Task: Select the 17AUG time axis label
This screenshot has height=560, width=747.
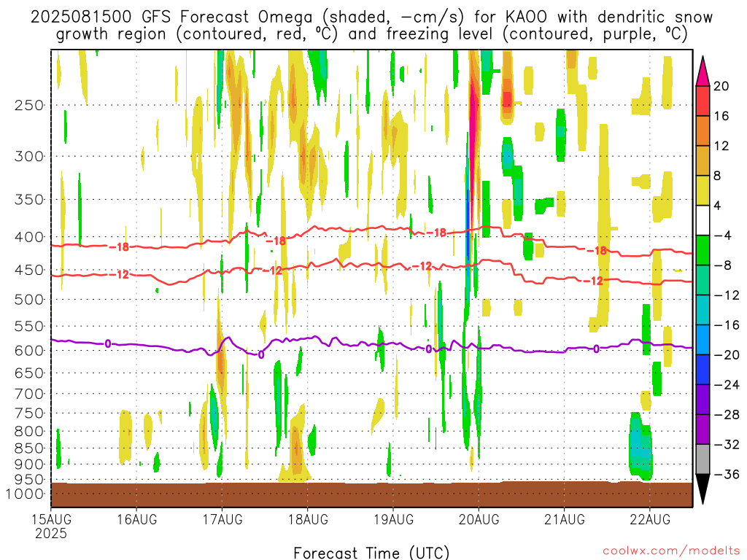Action: 222,519
